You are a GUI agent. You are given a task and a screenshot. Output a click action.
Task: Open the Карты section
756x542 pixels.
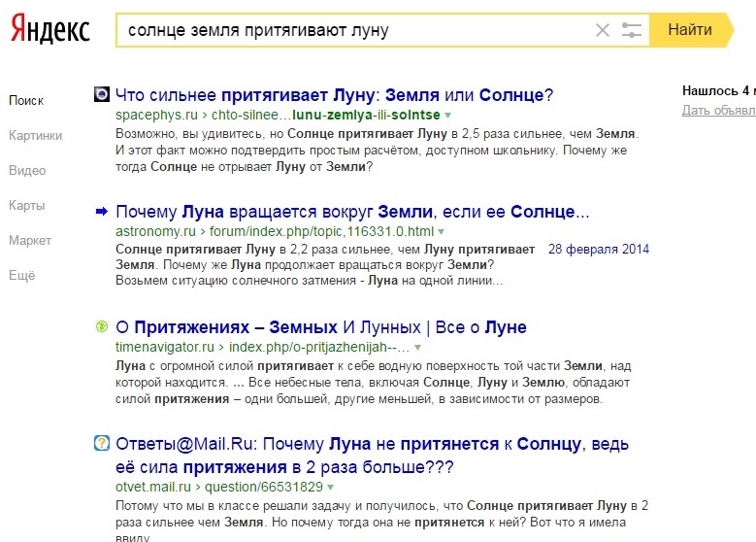click(x=26, y=206)
